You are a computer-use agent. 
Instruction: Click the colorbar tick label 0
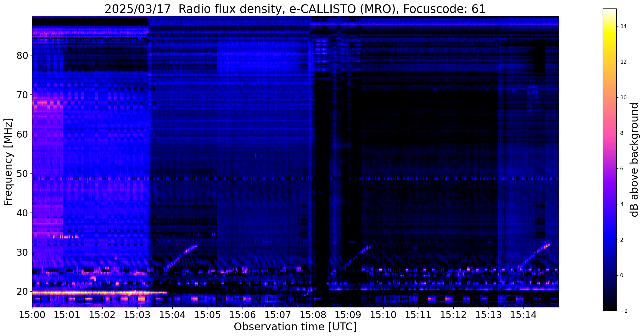tap(622, 276)
